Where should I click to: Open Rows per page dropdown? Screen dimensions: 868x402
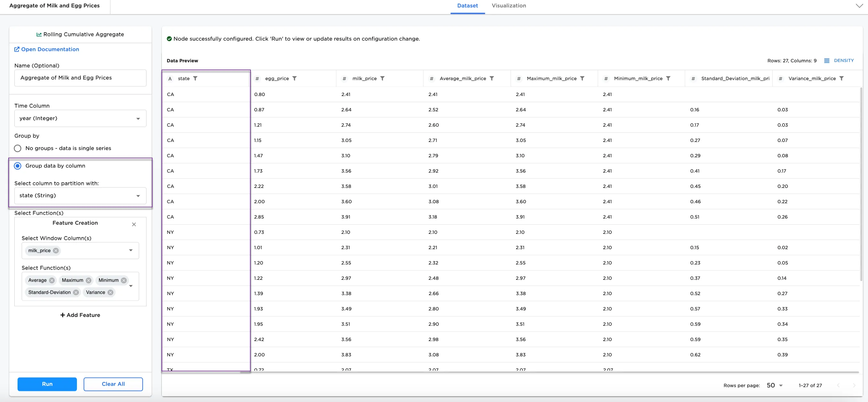[774, 385]
